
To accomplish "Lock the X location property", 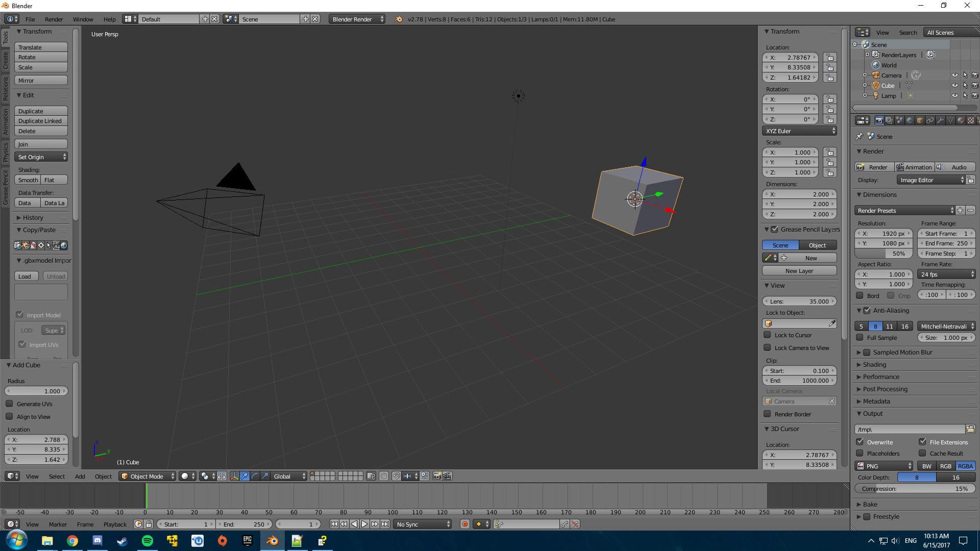I will (x=830, y=58).
